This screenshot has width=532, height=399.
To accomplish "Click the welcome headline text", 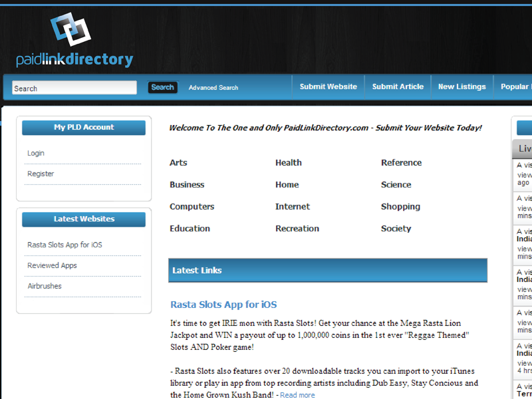I will [325, 128].
